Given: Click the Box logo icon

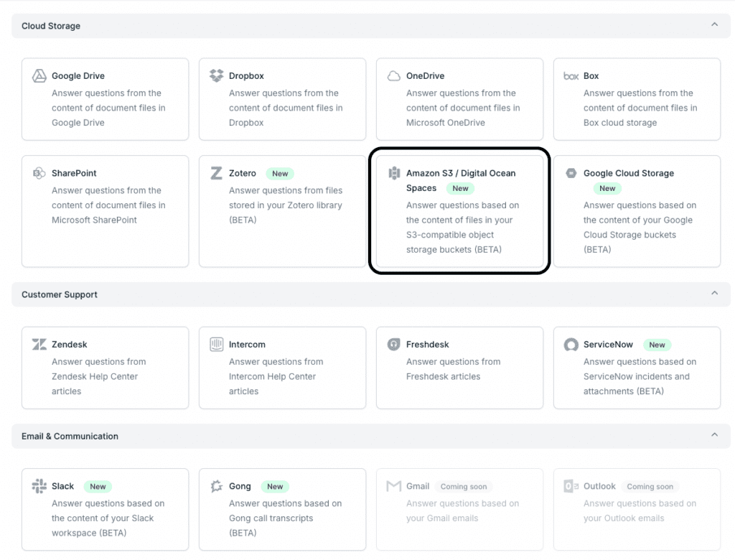Looking at the screenshot, I should 571,76.
